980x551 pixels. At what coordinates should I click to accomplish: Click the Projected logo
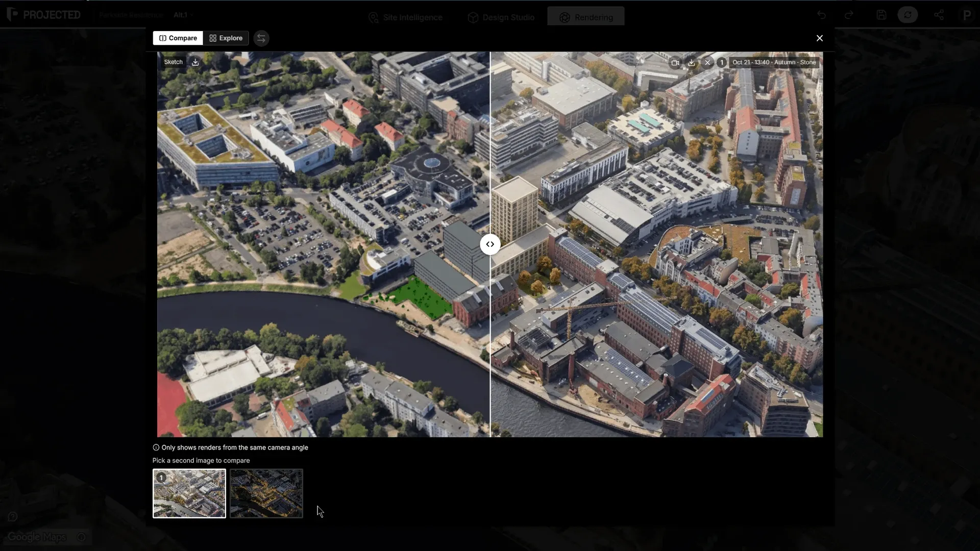pyautogui.click(x=44, y=15)
